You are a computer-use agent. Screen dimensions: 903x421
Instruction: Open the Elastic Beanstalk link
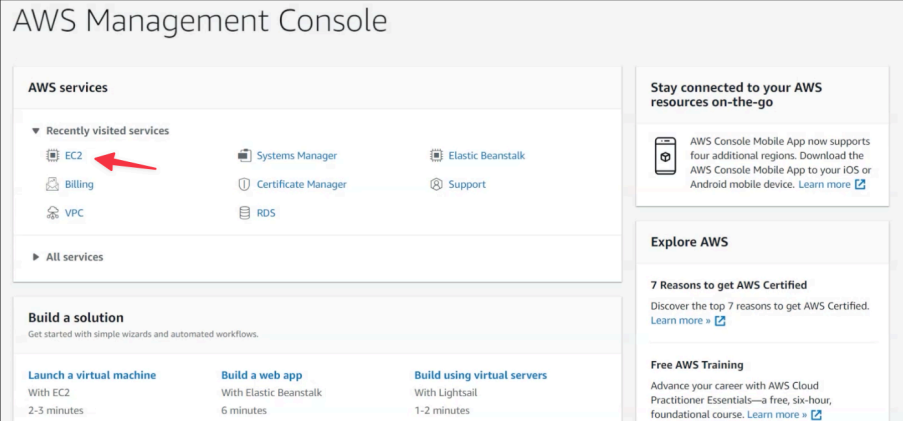[487, 155]
